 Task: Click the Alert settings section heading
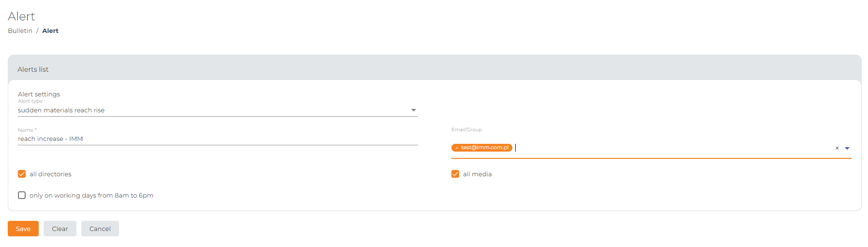click(x=39, y=94)
